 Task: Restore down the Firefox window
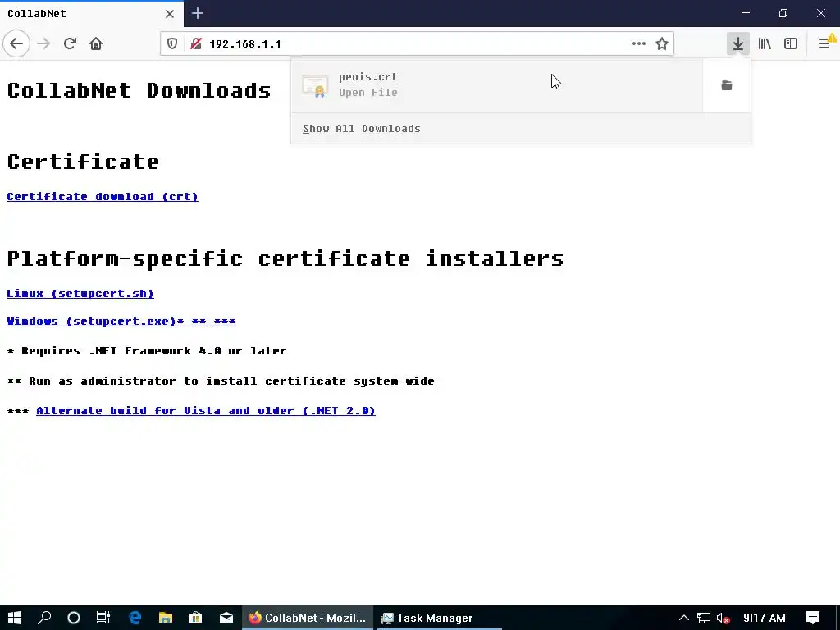(x=783, y=13)
